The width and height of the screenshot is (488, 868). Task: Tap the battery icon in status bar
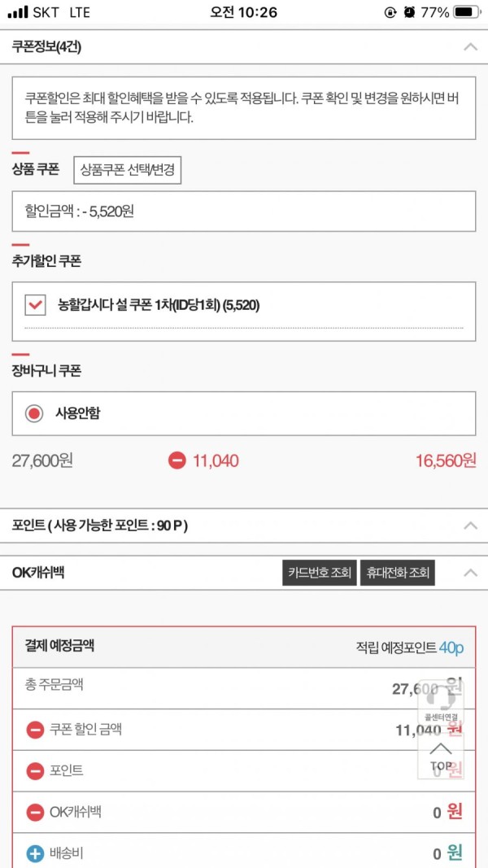(x=466, y=12)
